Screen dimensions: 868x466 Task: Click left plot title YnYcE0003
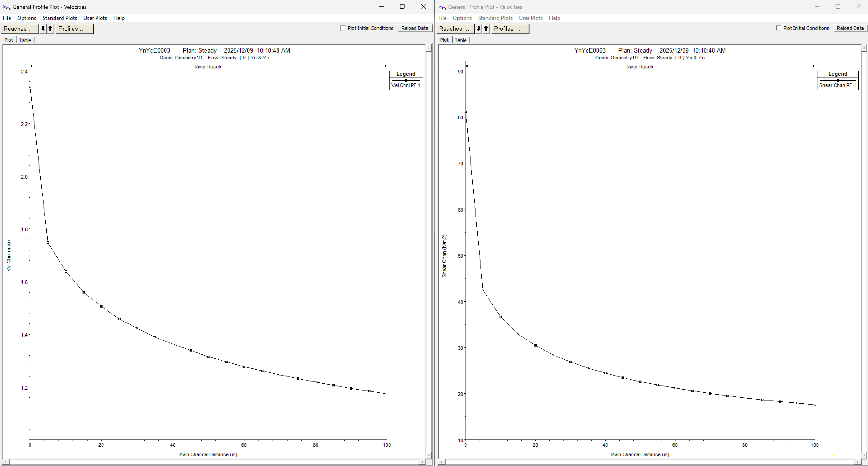pyautogui.click(x=154, y=51)
